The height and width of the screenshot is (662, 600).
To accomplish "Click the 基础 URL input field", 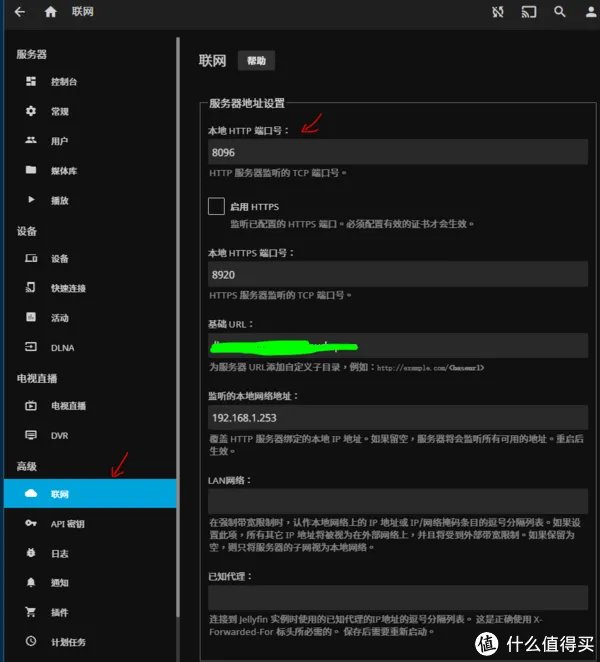I will tap(398, 346).
